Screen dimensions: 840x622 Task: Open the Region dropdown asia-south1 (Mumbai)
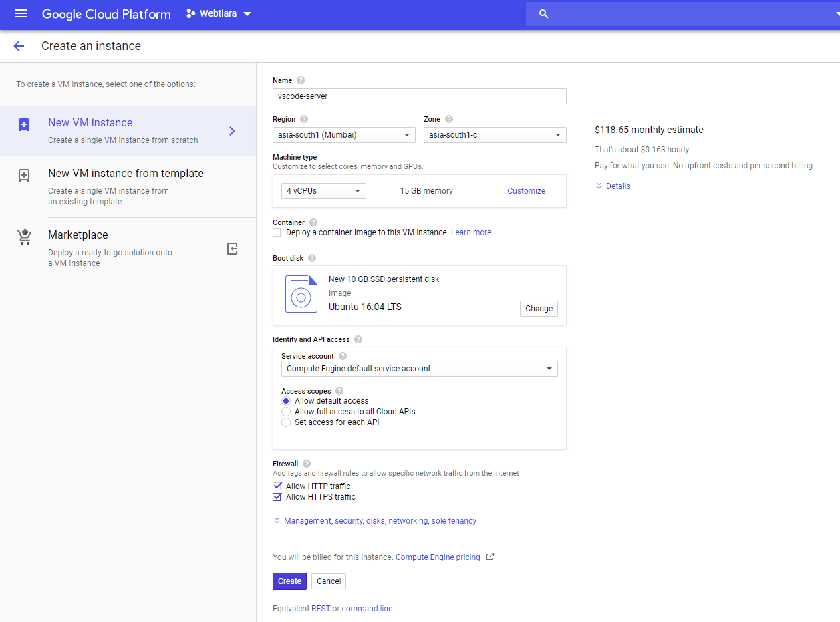(344, 135)
